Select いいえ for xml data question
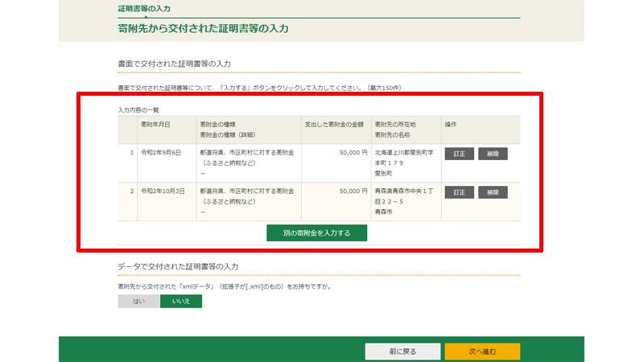The height and width of the screenshot is (362, 644). [181, 301]
